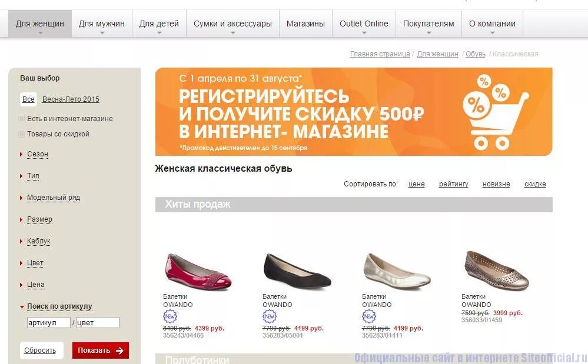Viewport: 588px width, 364px height.
Task: Sort products by цене
Action: pyautogui.click(x=416, y=184)
